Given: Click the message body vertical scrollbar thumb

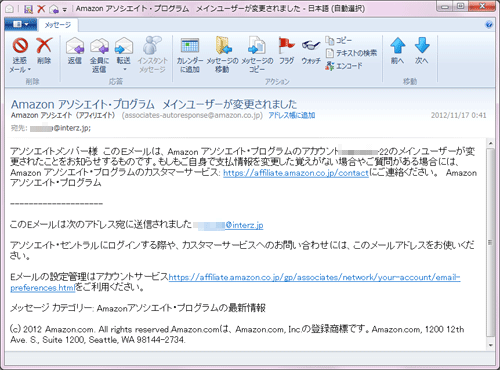Looking at the screenshot, I should (490, 243).
